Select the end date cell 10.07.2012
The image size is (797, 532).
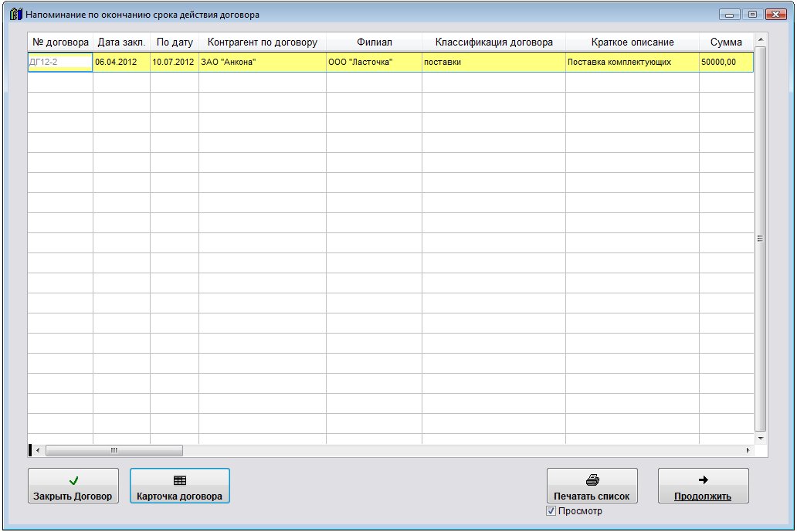click(175, 62)
